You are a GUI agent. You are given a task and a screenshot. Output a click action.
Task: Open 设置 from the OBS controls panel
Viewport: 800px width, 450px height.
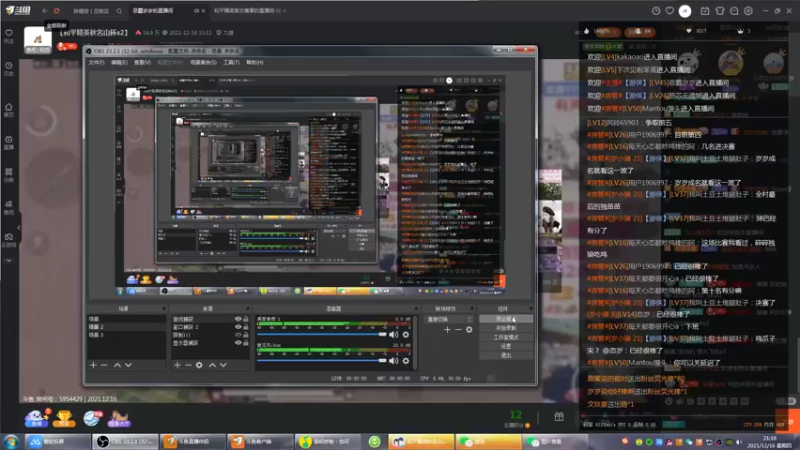click(506, 346)
